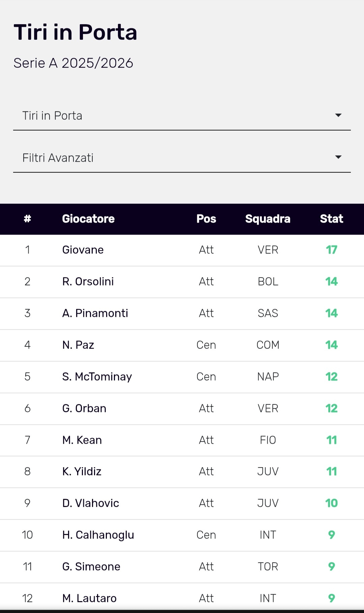This screenshot has height=613, width=364.
Task: Select M. Kean from the table
Action: click(x=82, y=440)
